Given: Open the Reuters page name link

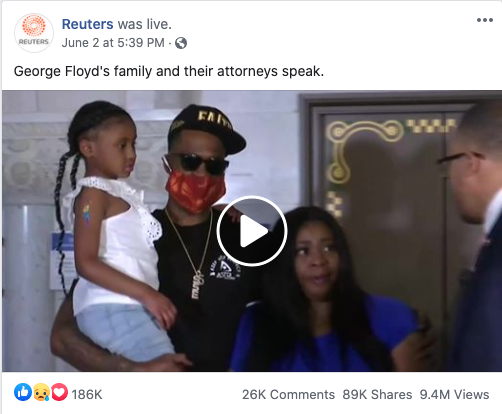Looking at the screenshot, I should tap(87, 24).
